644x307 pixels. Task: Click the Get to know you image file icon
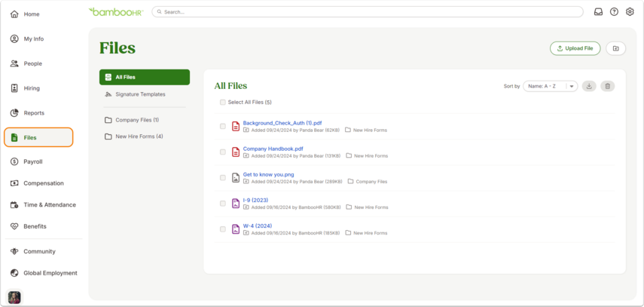tap(236, 177)
